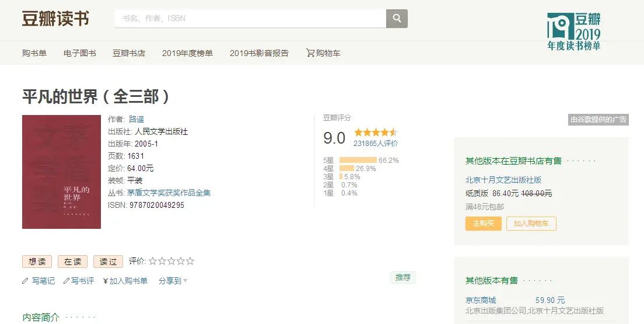Open the 2019书影音报告 menu item
The height and width of the screenshot is (324, 644).
pos(259,53)
